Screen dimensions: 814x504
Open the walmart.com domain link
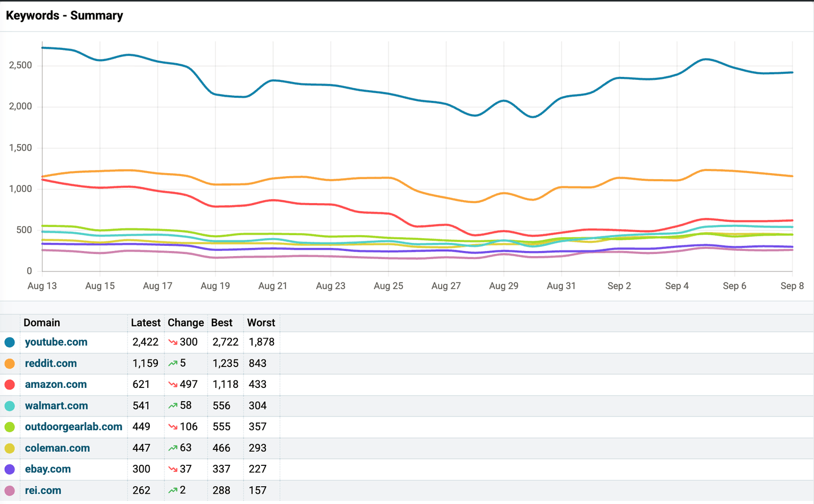(57, 406)
